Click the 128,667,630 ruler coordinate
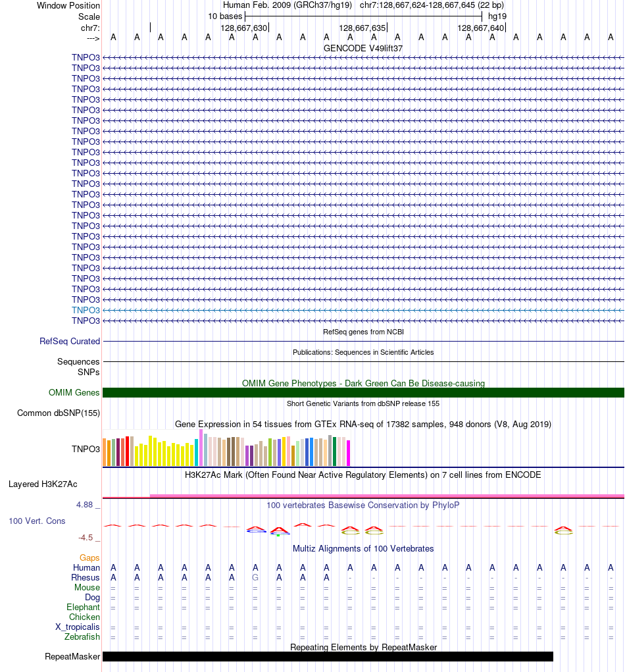 click(243, 28)
